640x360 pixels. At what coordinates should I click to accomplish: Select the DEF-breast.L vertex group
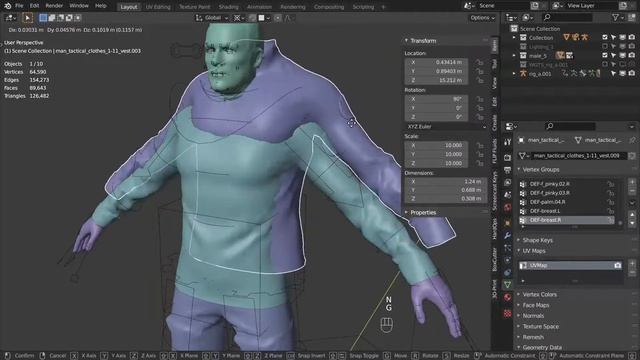click(567, 211)
